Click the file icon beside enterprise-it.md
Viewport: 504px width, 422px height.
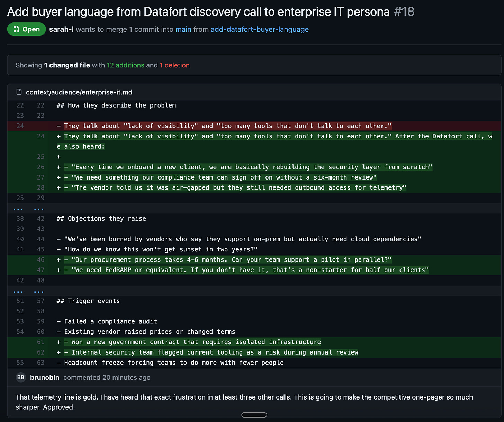pyautogui.click(x=19, y=92)
